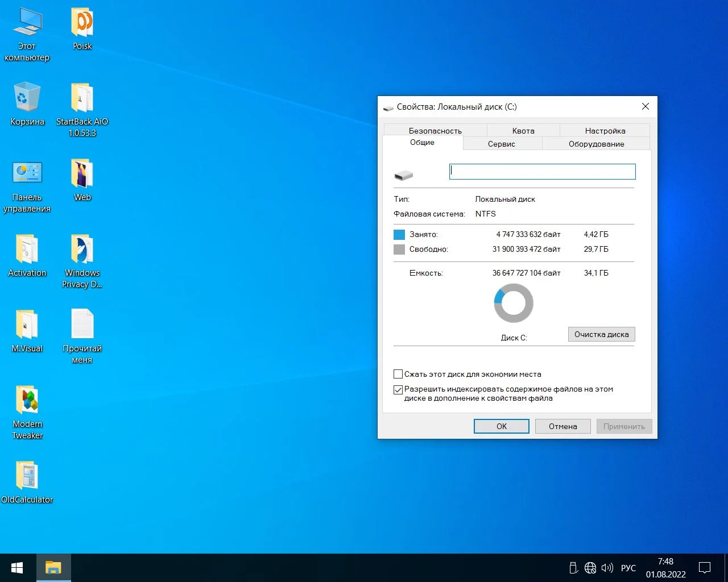Open the Панель управления icon
728x582 pixels.
[27, 186]
